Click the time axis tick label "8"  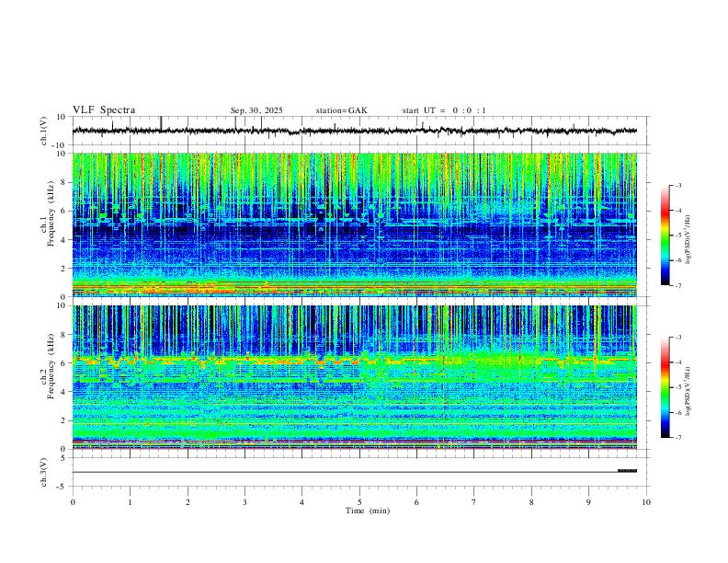tap(531, 502)
